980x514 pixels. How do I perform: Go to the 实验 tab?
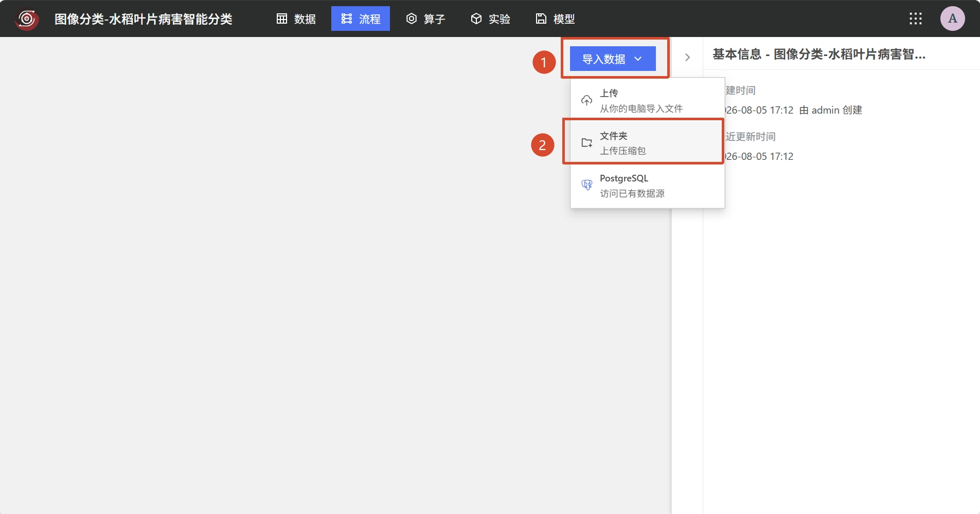(x=490, y=19)
